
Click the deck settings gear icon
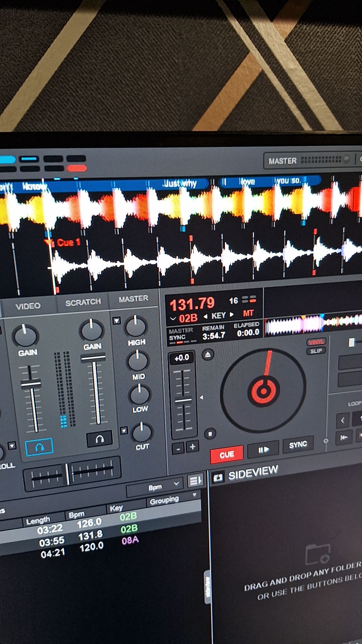(x=325, y=441)
